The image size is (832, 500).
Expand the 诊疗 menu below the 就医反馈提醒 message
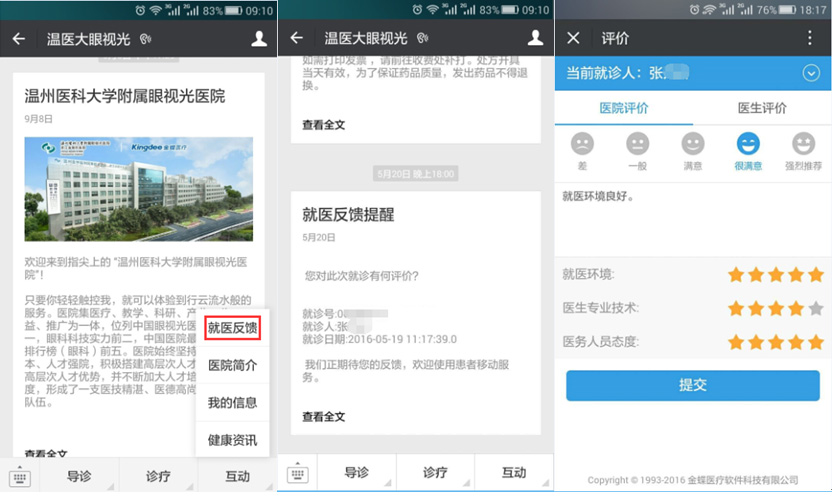coord(435,473)
